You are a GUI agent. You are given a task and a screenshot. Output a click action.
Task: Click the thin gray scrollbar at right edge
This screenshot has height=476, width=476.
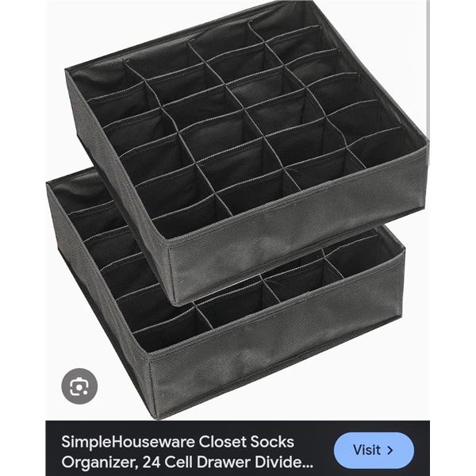pyautogui.click(x=428, y=82)
